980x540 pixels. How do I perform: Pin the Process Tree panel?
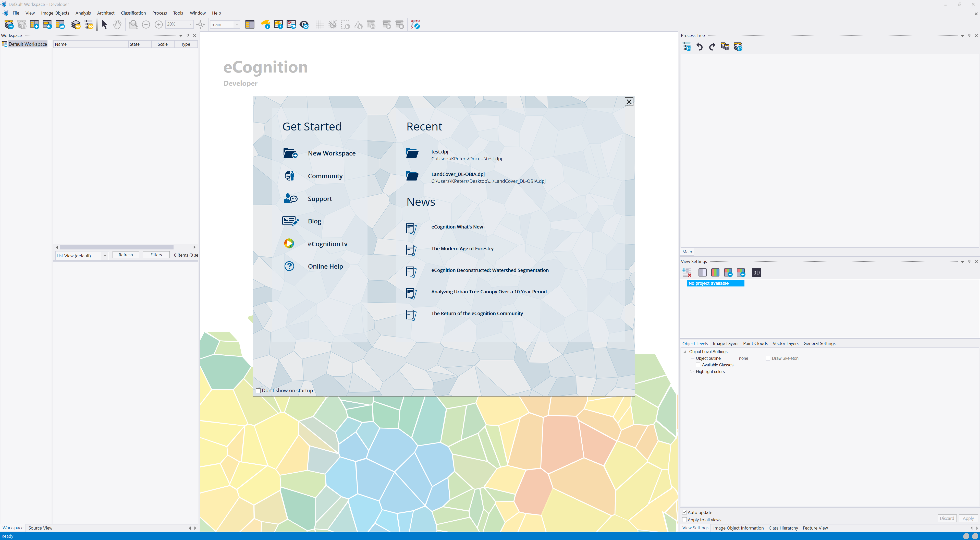point(969,36)
